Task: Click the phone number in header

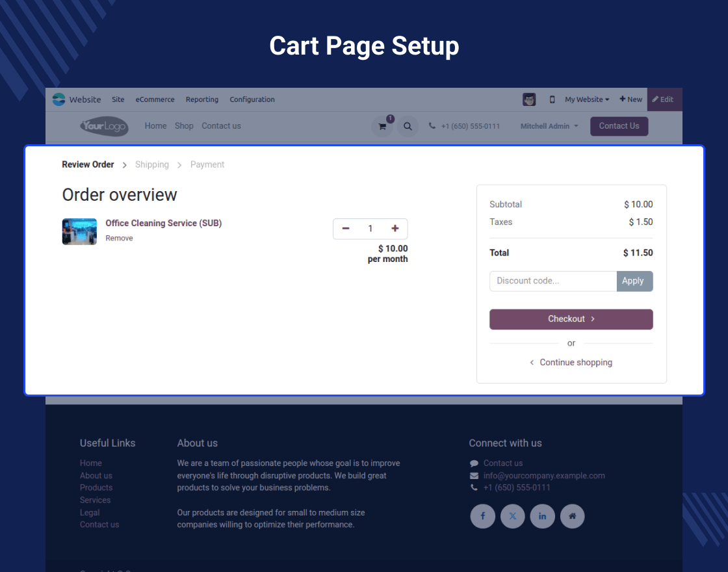Action: [470, 126]
